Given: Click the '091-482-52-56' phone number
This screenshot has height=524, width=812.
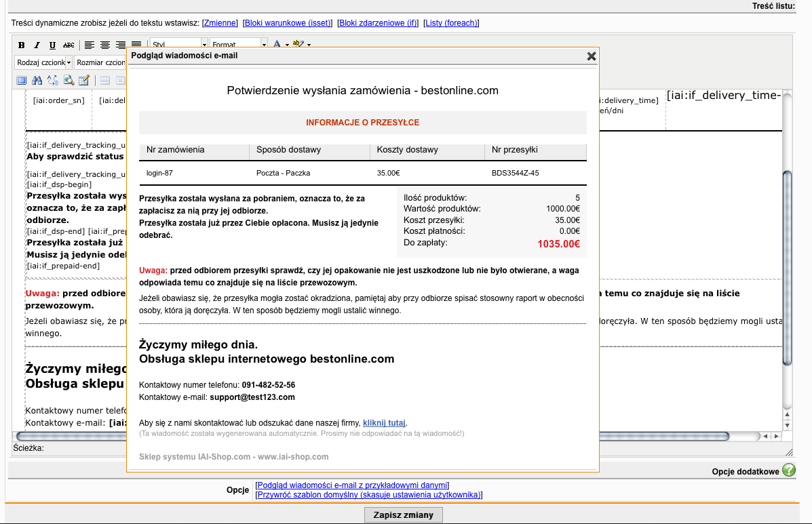Looking at the screenshot, I should [x=268, y=385].
